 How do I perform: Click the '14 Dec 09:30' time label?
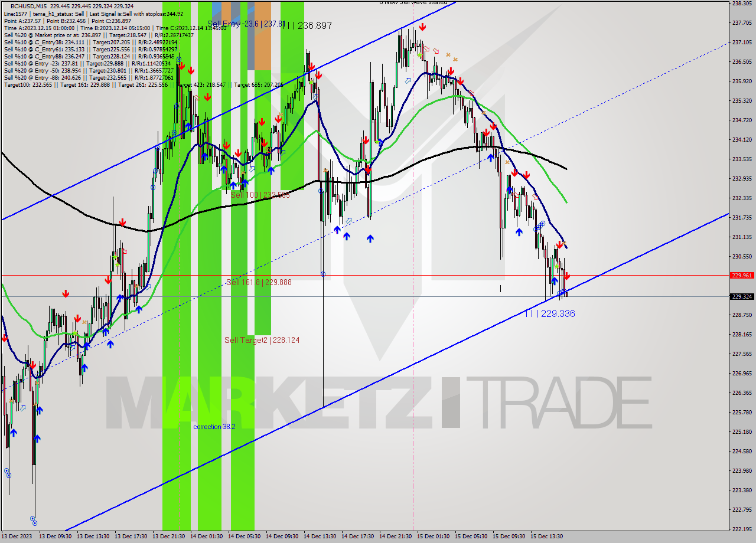(x=281, y=537)
